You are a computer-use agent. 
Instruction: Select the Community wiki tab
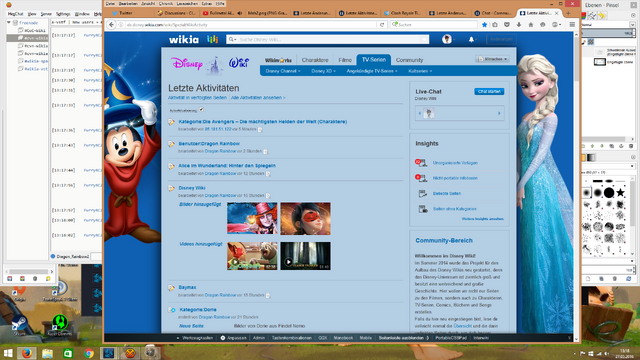point(409,60)
